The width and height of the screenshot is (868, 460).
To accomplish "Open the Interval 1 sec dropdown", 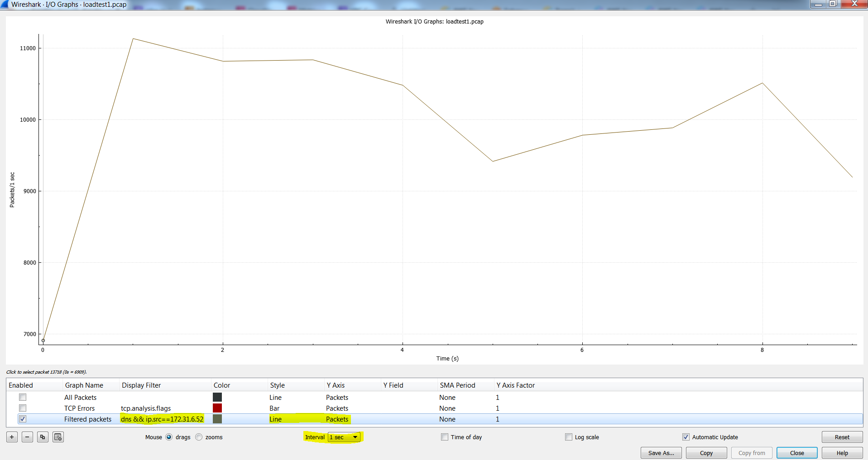I will [x=344, y=437].
